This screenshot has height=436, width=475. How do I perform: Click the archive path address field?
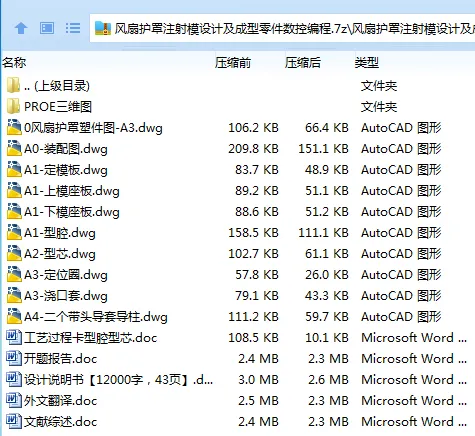click(282, 28)
